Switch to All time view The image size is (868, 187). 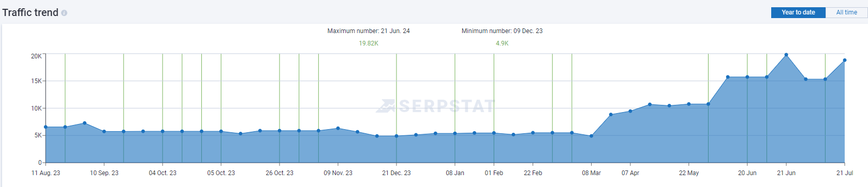click(846, 12)
